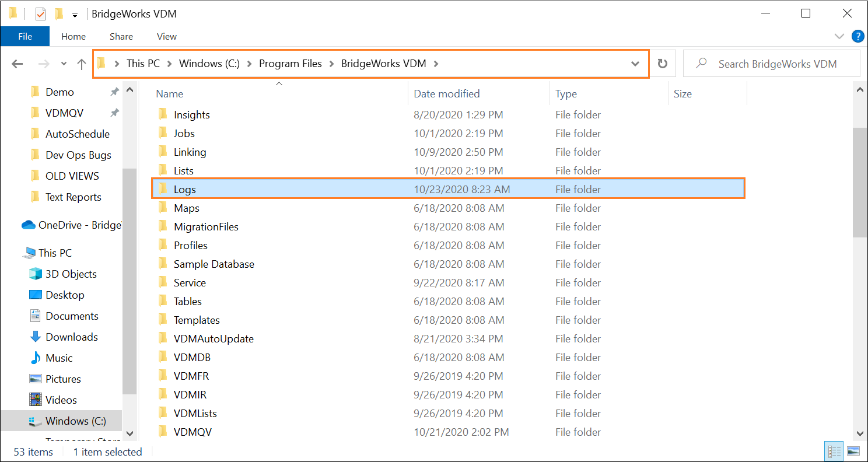868x462 pixels.
Task: Open Documents in navigation pane
Action: [x=72, y=316]
